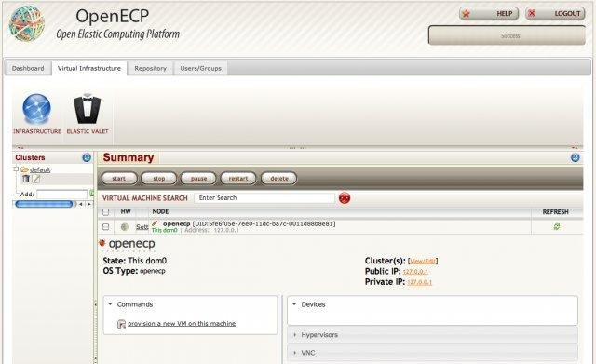Image resolution: width=596 pixels, height=364 pixels.
Task: Click the default cluster folder icon
Action: (x=25, y=169)
